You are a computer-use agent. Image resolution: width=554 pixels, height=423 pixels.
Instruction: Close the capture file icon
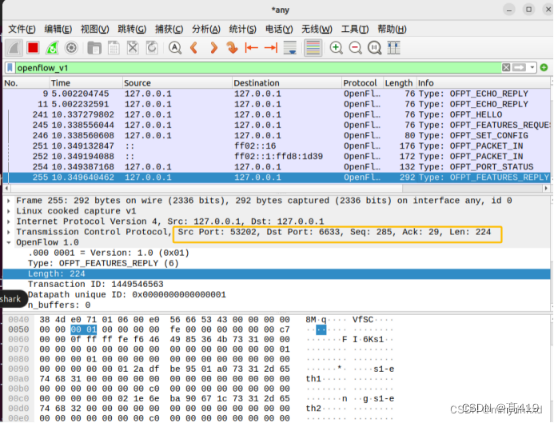(133, 48)
